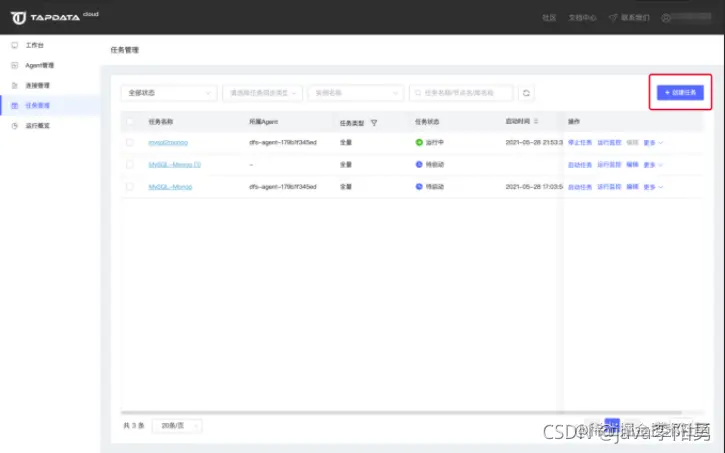The width and height of the screenshot is (725, 453).
Task: Click 停止任务 for the mysql2mongo row
Action: coord(580,142)
